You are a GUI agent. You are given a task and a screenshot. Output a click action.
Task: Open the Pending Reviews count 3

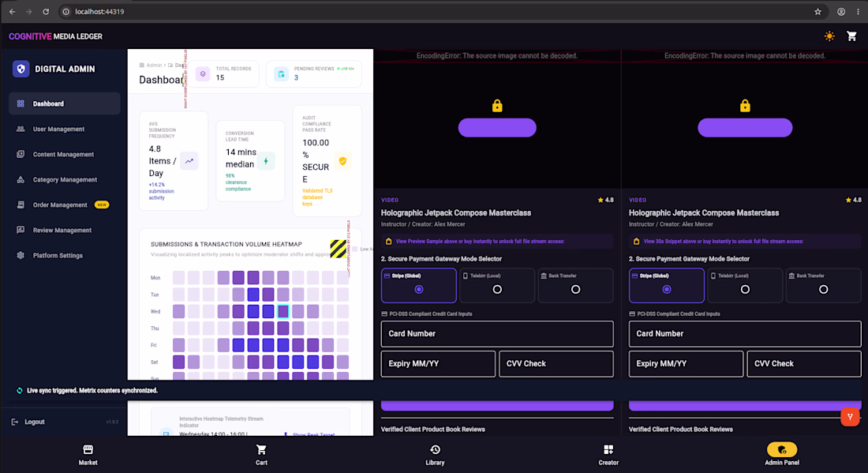coord(296,78)
